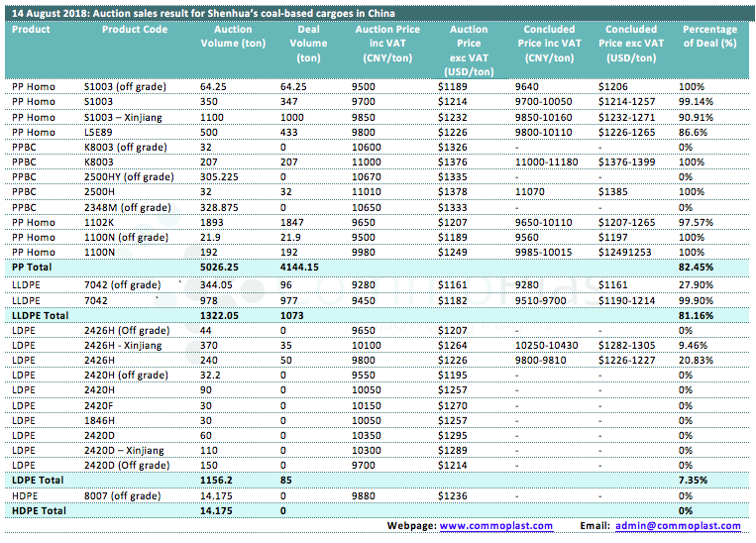Select the Product Code column header
Image resolution: width=756 pixels, height=543 pixels.
(x=135, y=30)
